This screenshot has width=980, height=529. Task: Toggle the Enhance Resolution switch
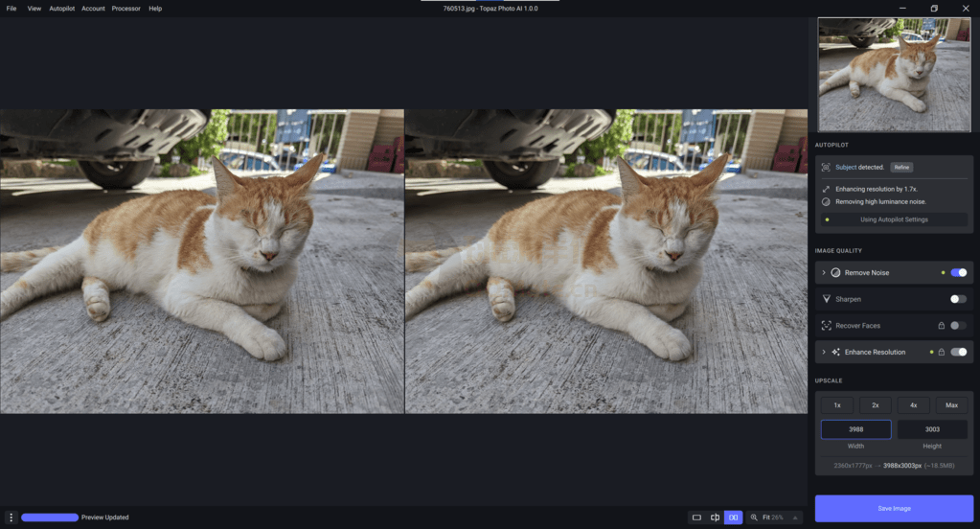pos(958,352)
